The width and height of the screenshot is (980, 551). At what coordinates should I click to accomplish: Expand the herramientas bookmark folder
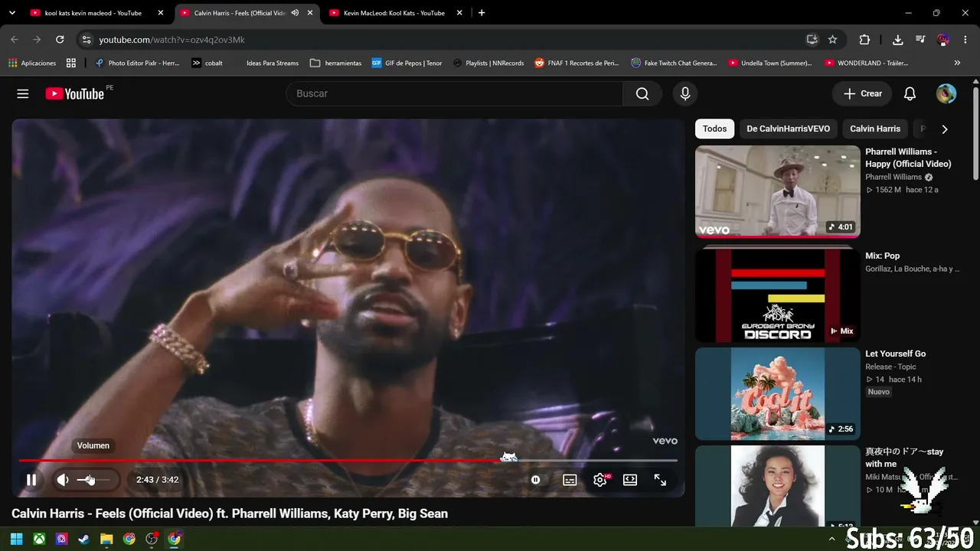(x=336, y=63)
